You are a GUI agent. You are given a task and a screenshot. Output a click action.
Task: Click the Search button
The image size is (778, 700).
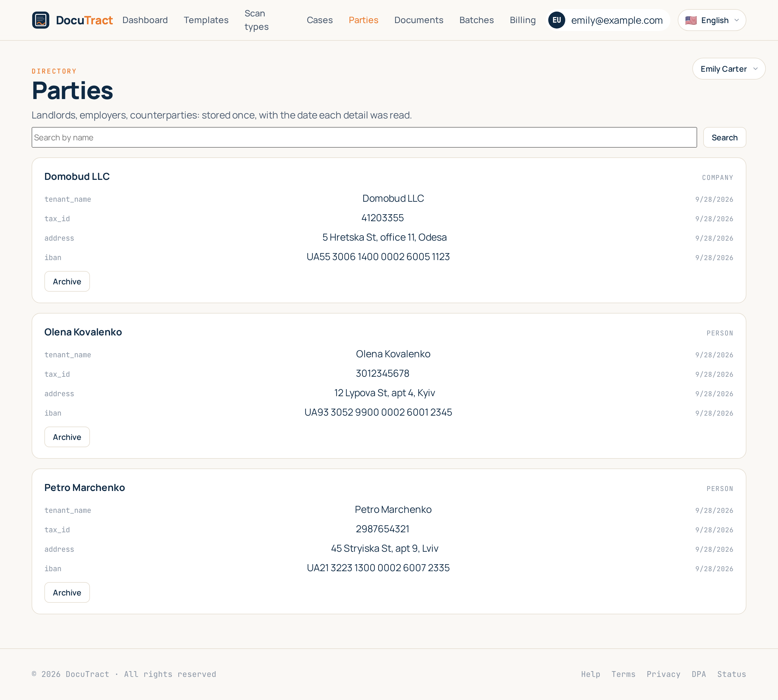point(724,137)
